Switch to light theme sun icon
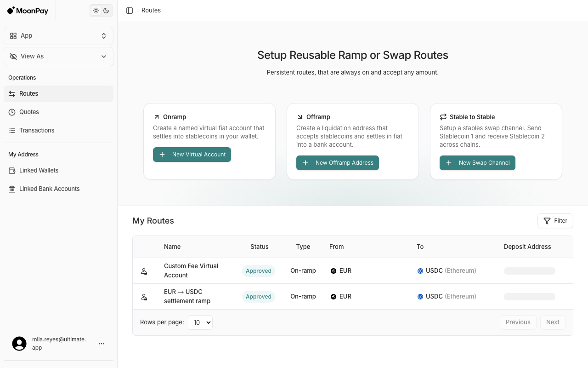The height and width of the screenshot is (368, 588). [x=96, y=11]
